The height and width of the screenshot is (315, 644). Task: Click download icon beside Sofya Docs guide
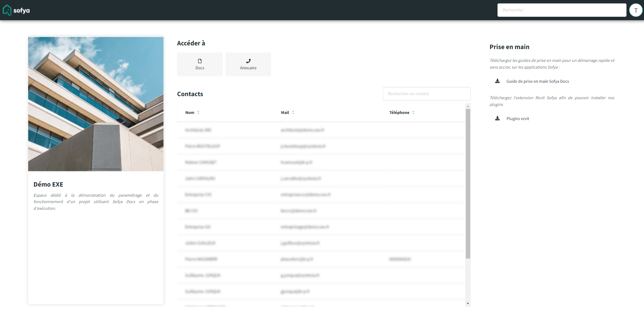click(497, 81)
